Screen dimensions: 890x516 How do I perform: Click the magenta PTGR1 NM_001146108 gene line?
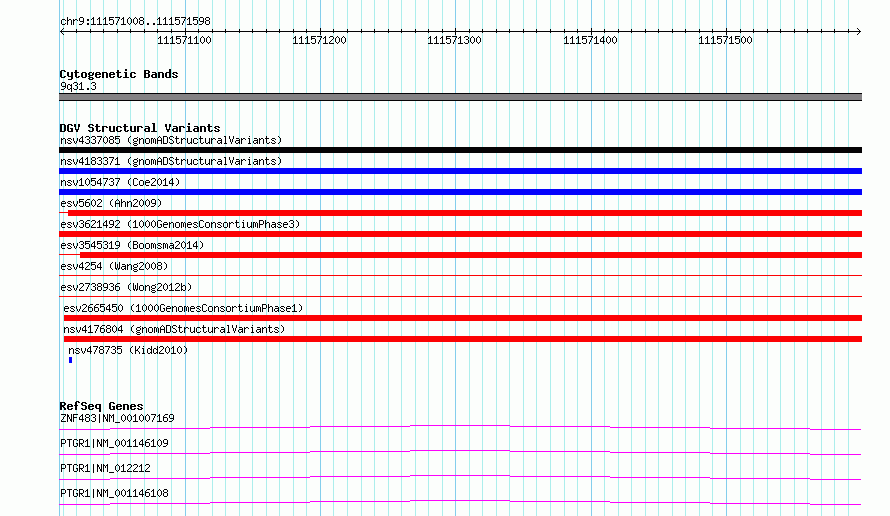460,502
